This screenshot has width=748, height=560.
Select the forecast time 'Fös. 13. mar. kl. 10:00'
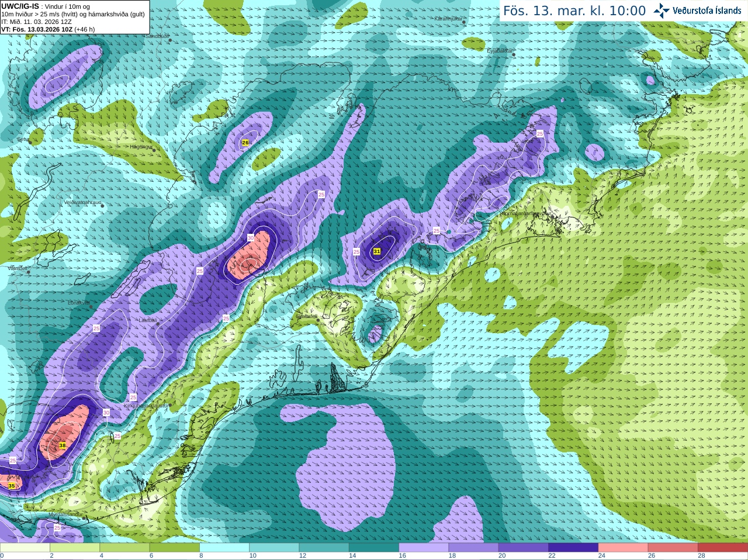574,11
